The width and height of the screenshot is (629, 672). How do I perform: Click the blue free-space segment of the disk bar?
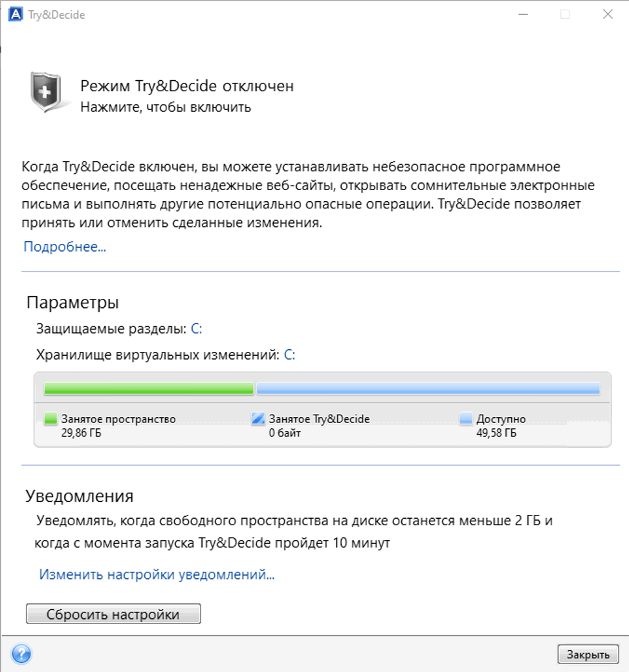click(428, 388)
